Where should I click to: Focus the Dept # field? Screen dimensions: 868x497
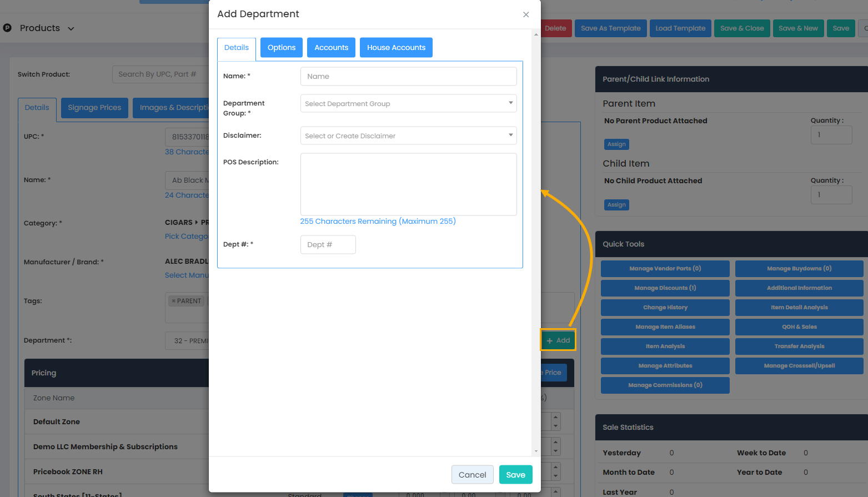[x=328, y=244]
